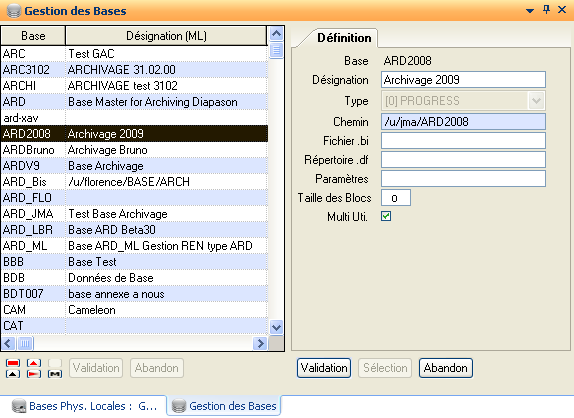574x418 pixels.
Task: Switch to Bases Phys. Locales tab
Action: pos(84,406)
